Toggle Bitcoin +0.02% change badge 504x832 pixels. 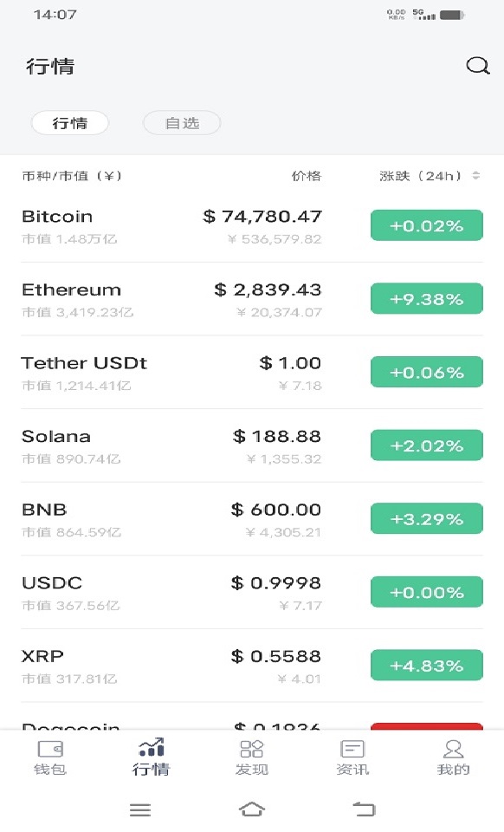pyautogui.click(x=427, y=225)
